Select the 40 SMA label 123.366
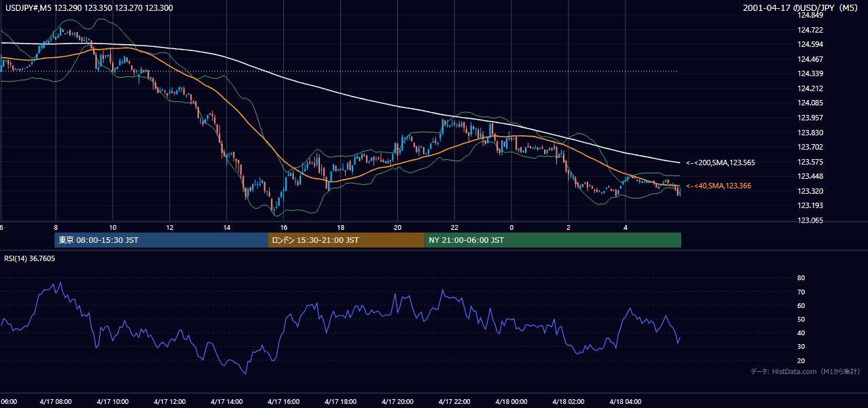The height and width of the screenshot is (408, 868). click(718, 186)
